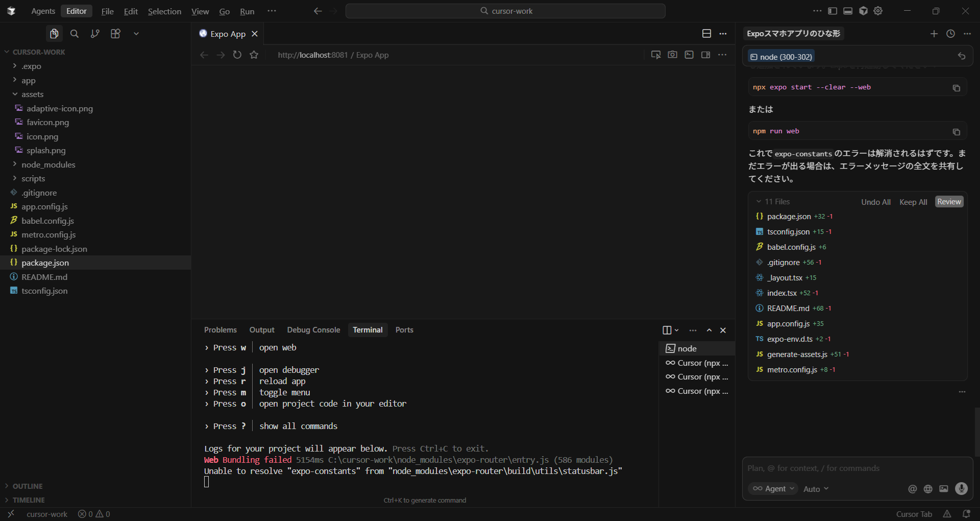Open chat history clock icon
This screenshot has width=980, height=521.
[950, 34]
